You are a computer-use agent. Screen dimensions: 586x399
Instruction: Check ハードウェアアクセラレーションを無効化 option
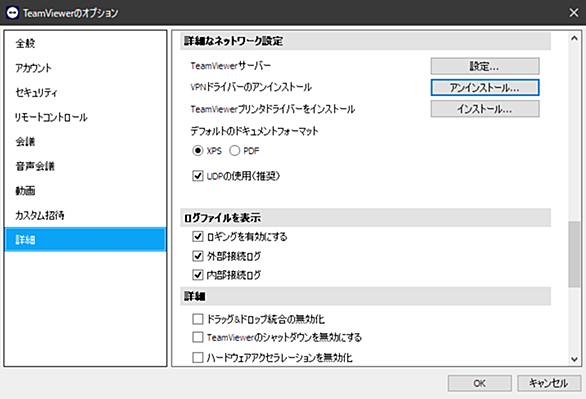(197, 358)
